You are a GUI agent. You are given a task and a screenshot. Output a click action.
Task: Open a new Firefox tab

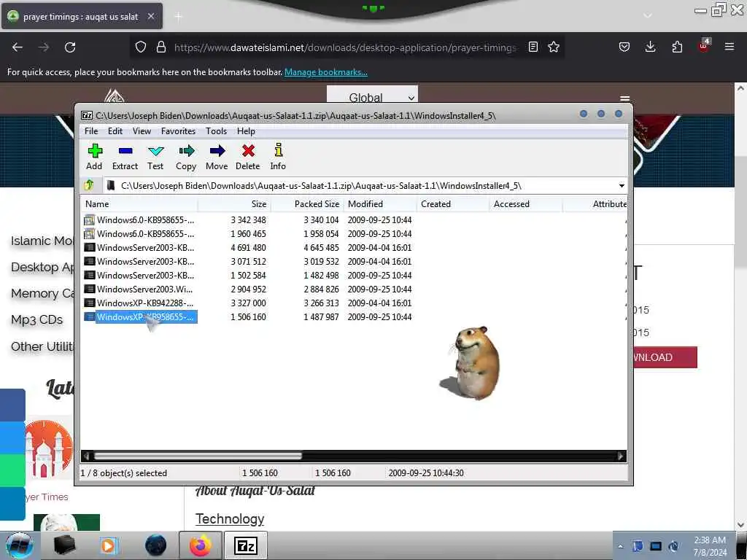click(x=178, y=17)
